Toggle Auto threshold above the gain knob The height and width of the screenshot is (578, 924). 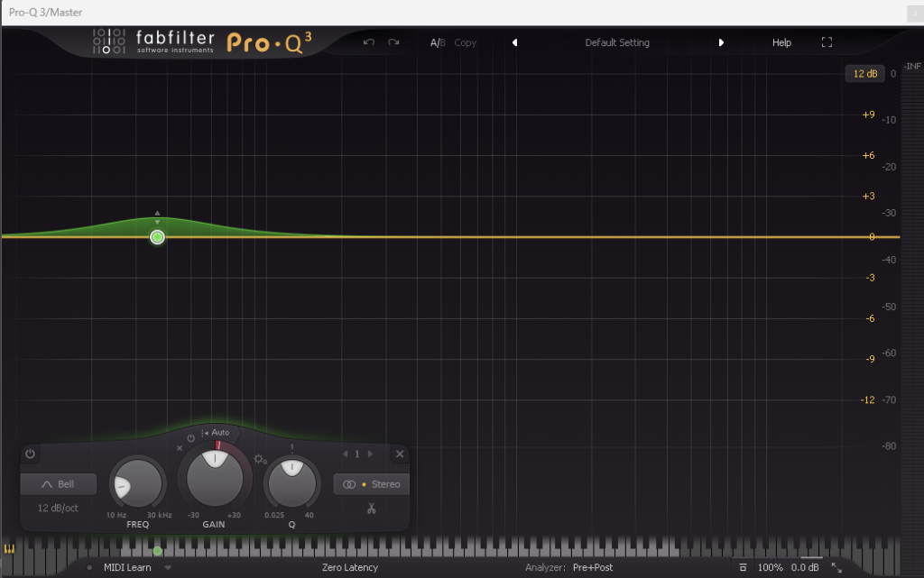[x=216, y=433]
